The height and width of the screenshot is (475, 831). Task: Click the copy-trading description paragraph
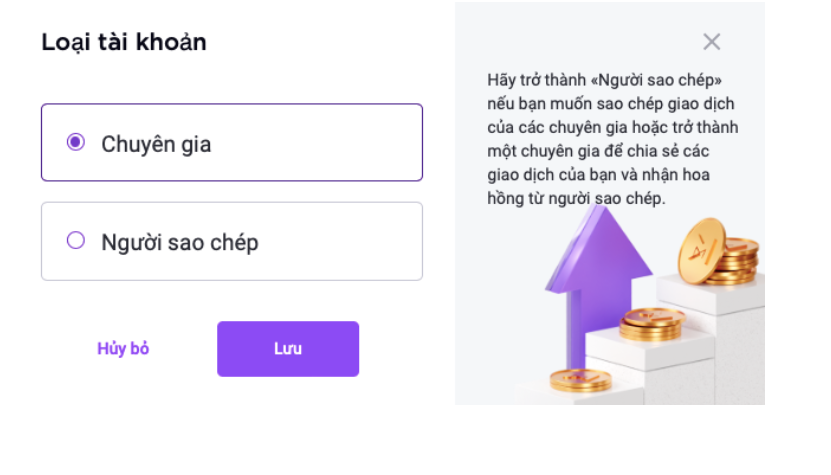[x=613, y=139]
